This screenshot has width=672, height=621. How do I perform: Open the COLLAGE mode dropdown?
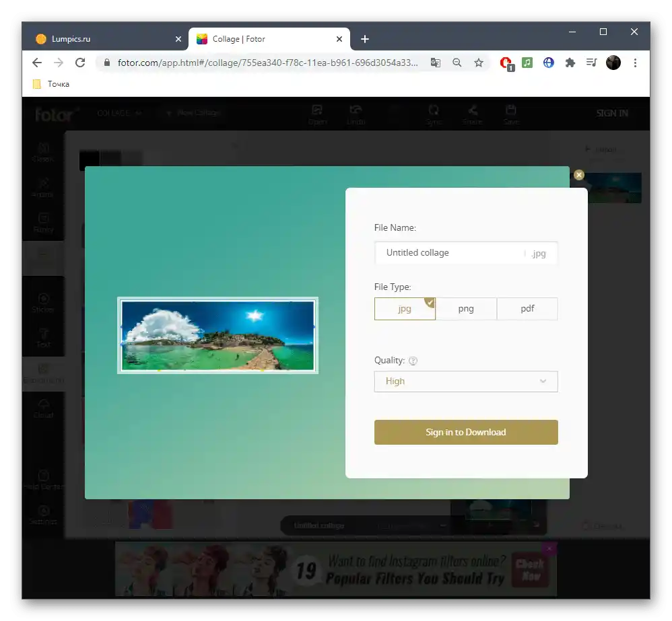(119, 113)
